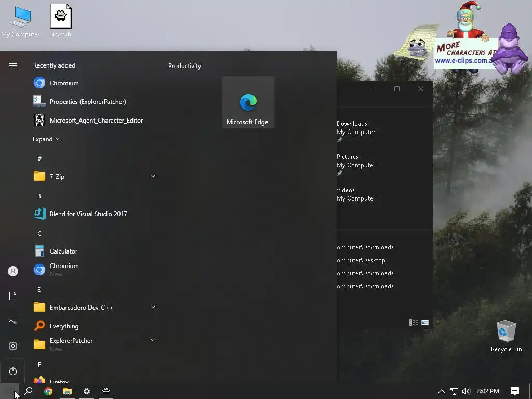Screen dimensions: 532x399
Task: Open Settings gear in Start sidebar
Action: coord(13,346)
